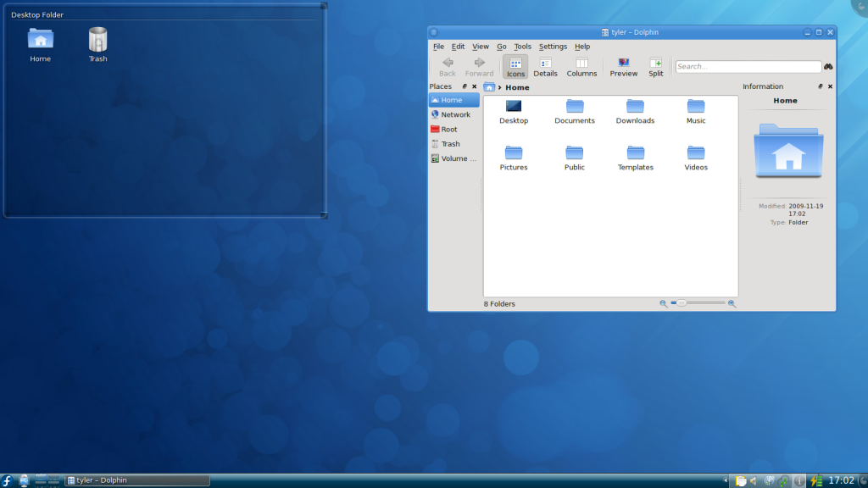Screen dimensions: 868x488
Task: Open the Settings menu
Action: (553, 47)
